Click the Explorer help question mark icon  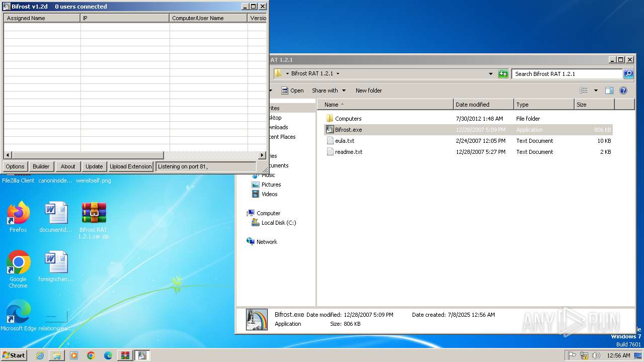click(623, 90)
